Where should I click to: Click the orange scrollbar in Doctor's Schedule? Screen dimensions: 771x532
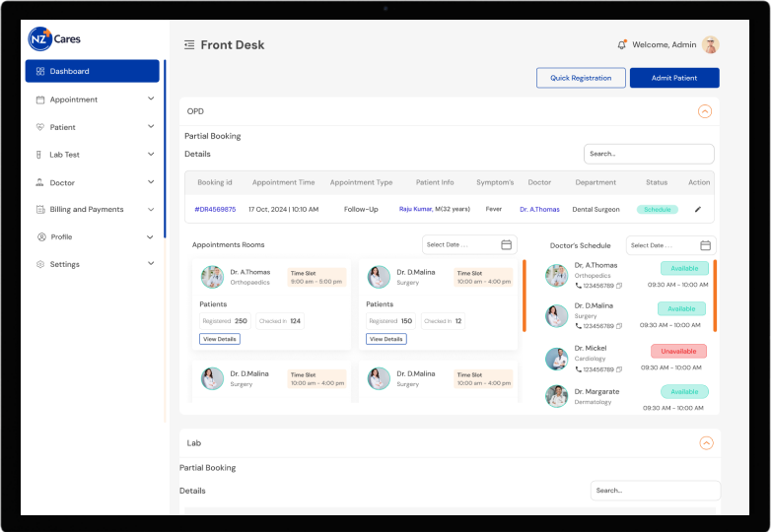tap(715, 296)
